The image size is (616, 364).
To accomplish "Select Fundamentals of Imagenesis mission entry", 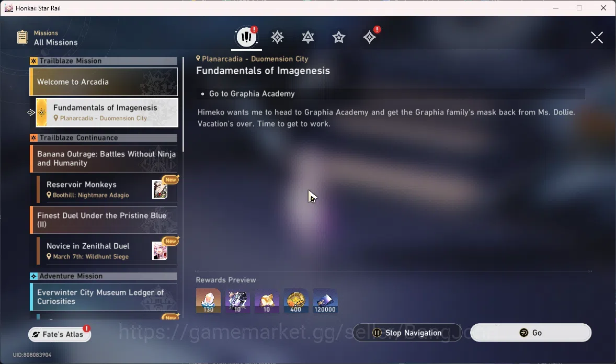I will pyautogui.click(x=107, y=112).
